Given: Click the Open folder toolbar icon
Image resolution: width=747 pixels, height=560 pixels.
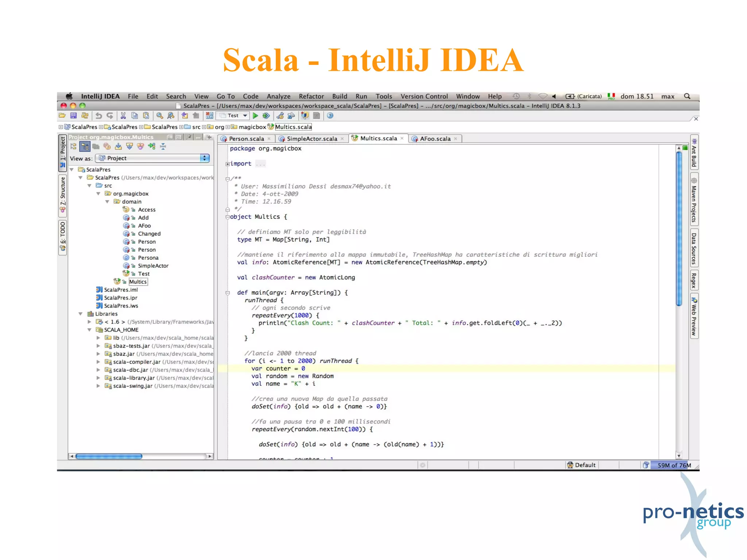Looking at the screenshot, I should pos(62,116).
